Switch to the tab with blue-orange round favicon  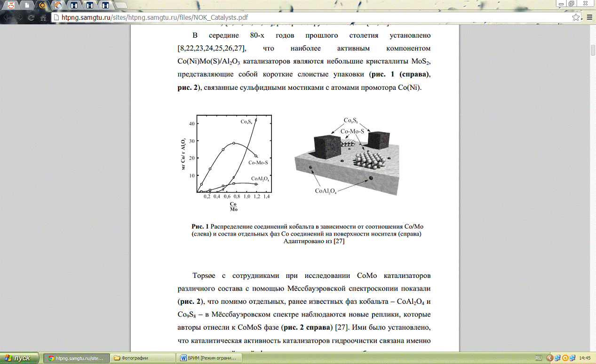point(58,6)
